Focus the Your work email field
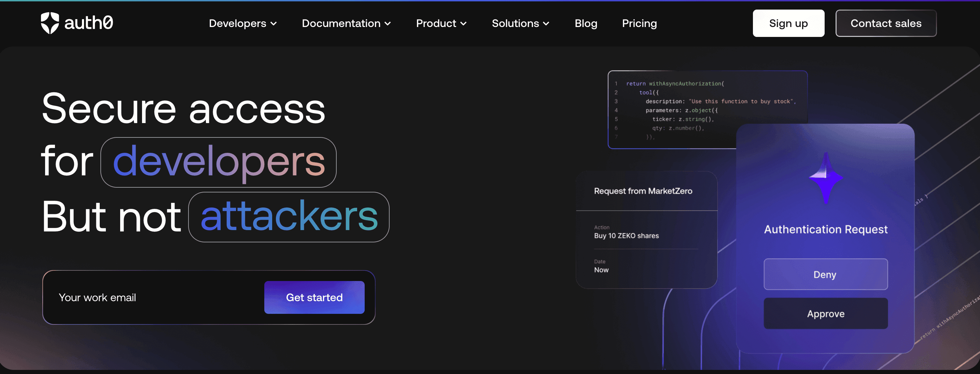Viewport: 980px width, 374px height. coord(152,297)
